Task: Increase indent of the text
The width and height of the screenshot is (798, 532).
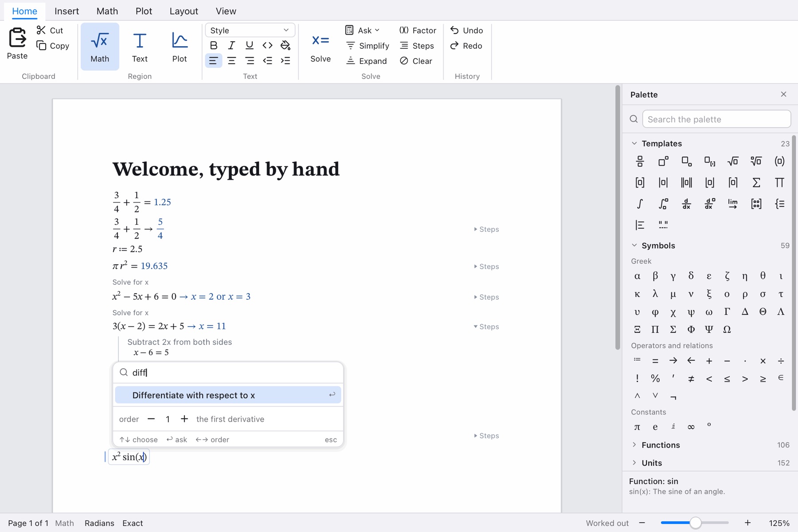Action: [286, 61]
